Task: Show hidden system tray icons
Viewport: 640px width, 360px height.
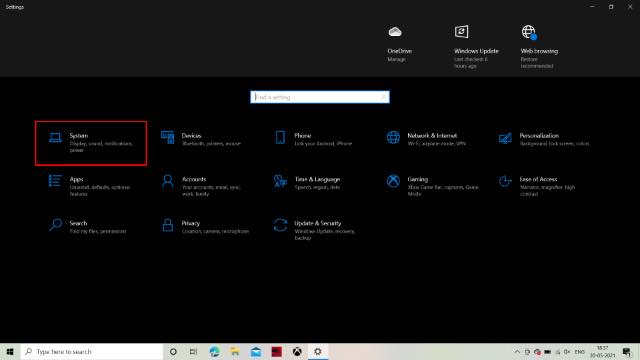Action: click(x=517, y=351)
